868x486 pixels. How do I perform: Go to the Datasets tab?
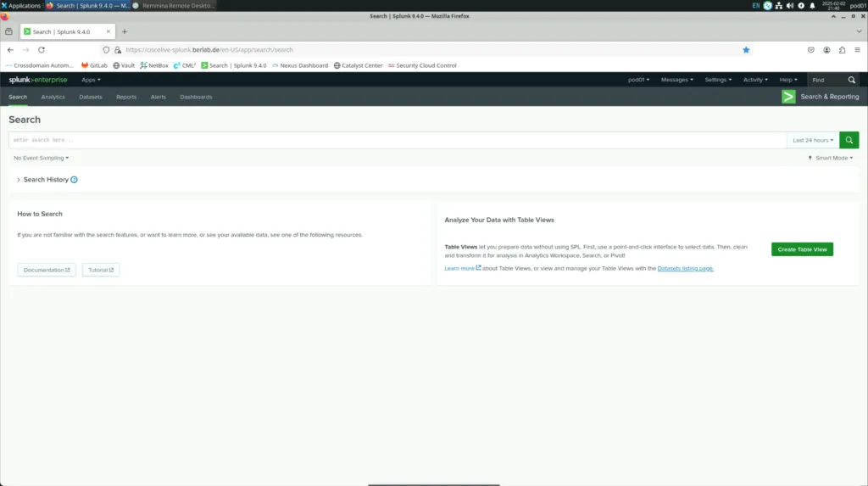coord(91,97)
